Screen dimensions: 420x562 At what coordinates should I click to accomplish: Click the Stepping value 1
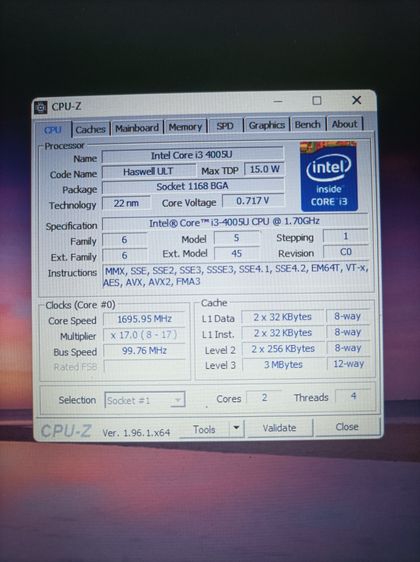345,236
